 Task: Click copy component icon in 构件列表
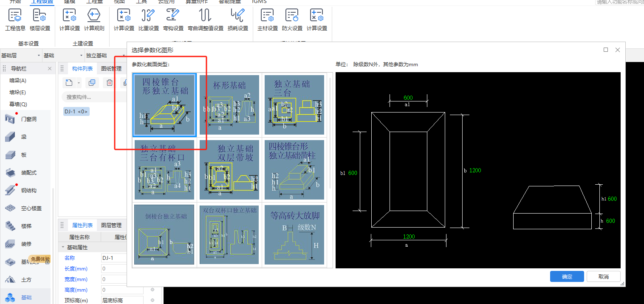point(92,83)
